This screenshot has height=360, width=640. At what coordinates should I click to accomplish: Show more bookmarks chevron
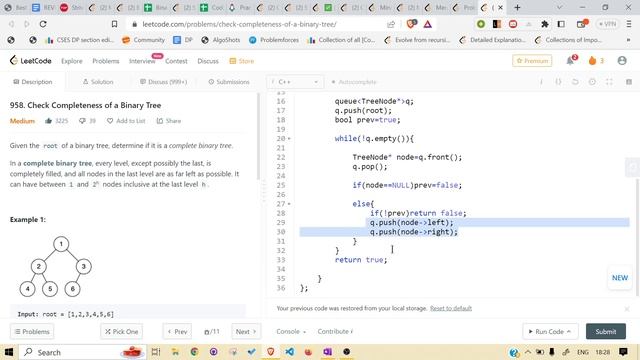pos(629,40)
